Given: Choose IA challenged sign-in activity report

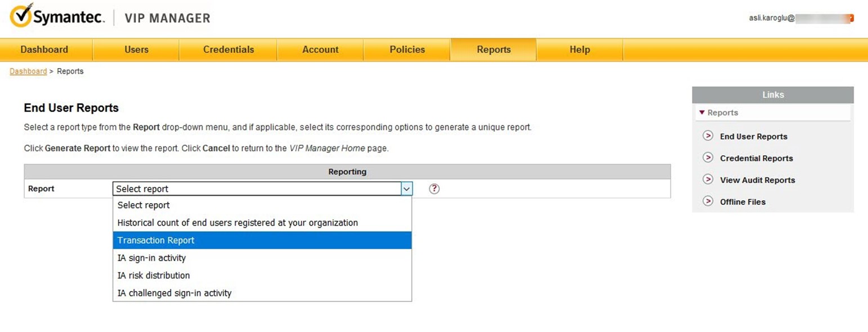Looking at the screenshot, I should pos(262,293).
